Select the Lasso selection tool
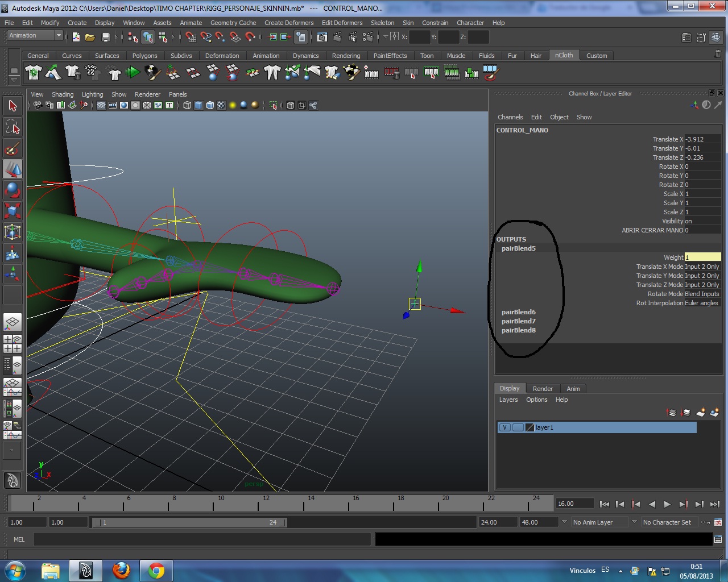This screenshot has width=728, height=582. pyautogui.click(x=13, y=127)
